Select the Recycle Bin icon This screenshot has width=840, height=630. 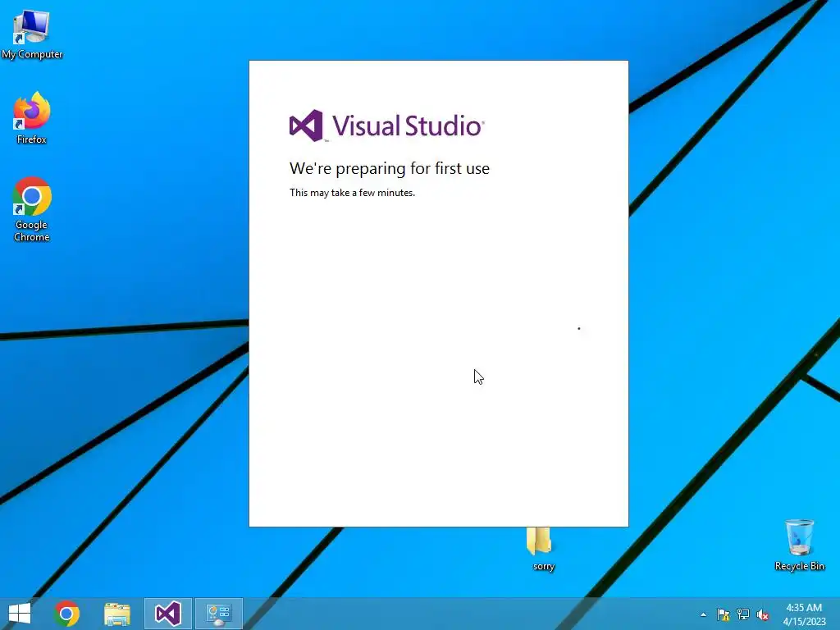799,545
